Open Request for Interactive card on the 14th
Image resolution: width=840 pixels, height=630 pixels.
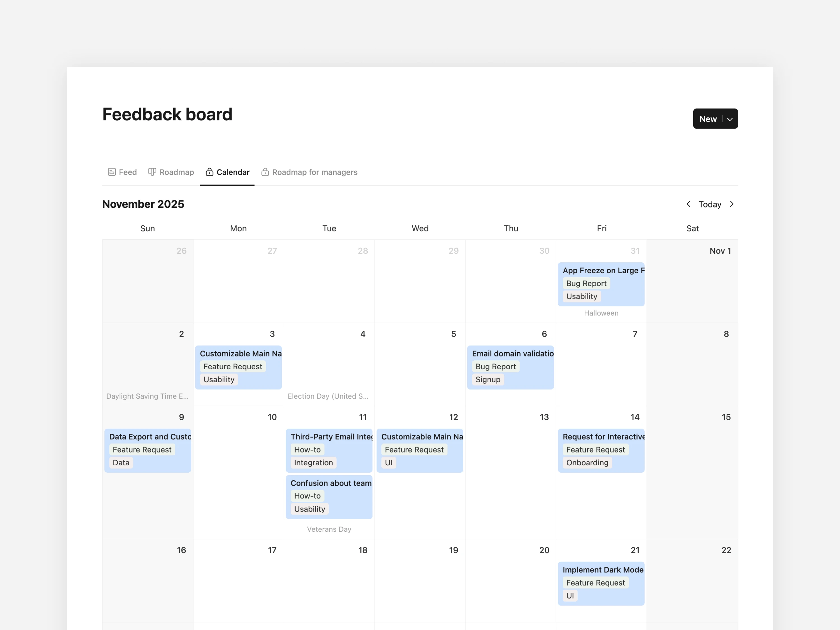(x=603, y=437)
